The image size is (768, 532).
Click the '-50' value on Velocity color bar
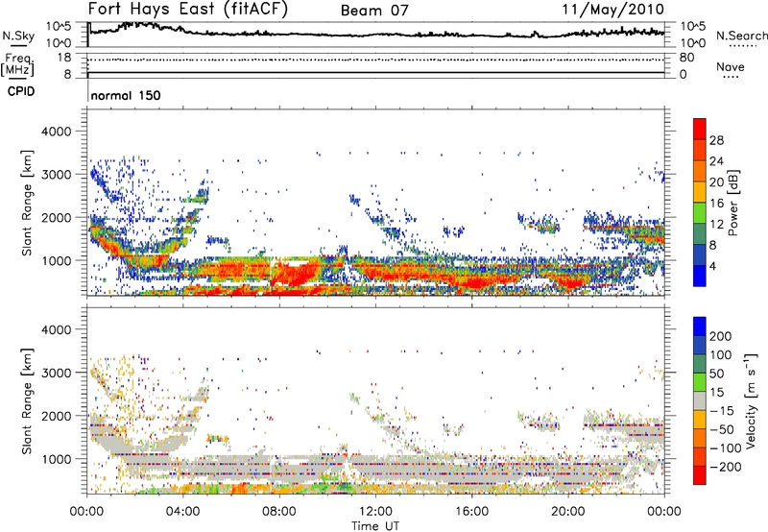pos(723,430)
